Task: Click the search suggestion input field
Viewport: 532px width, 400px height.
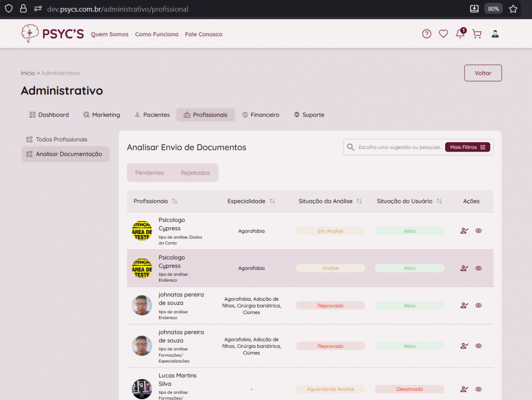Action: (x=399, y=147)
